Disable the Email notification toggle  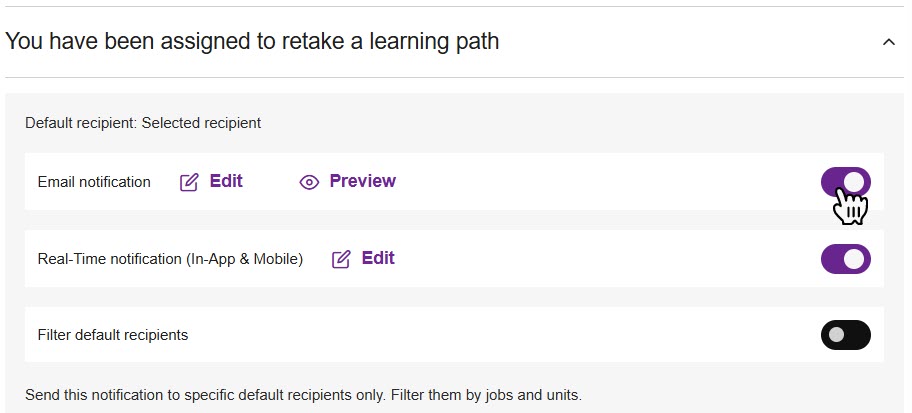pyautogui.click(x=845, y=182)
